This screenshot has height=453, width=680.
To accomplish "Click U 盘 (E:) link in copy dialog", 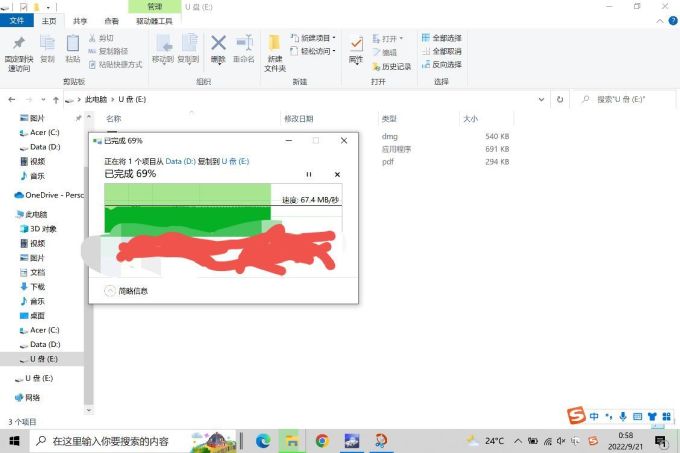I will point(235,161).
